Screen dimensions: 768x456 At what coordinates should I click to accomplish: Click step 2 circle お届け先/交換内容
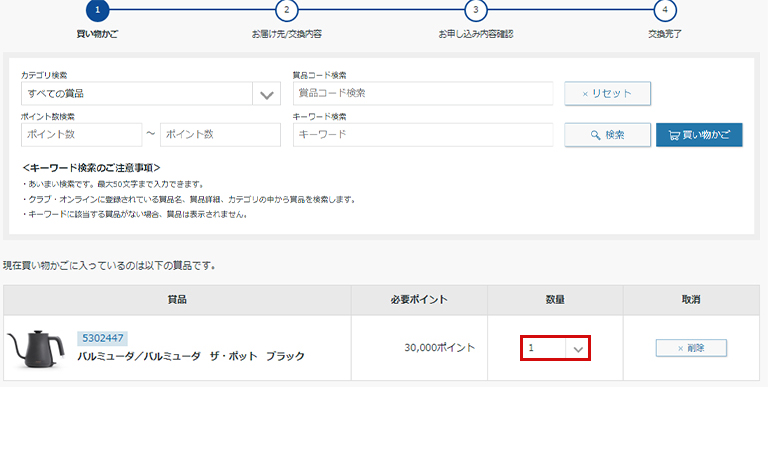click(x=286, y=11)
